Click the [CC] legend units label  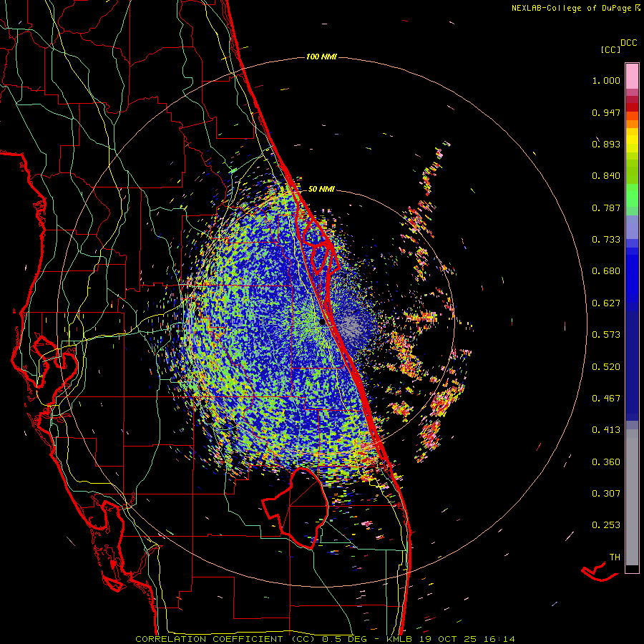point(611,49)
